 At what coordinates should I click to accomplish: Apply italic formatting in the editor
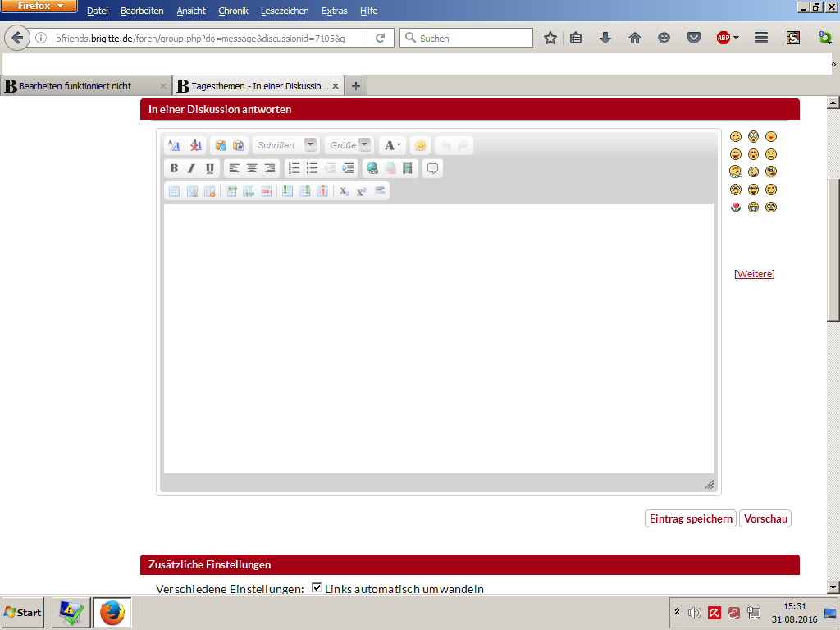[x=191, y=168]
